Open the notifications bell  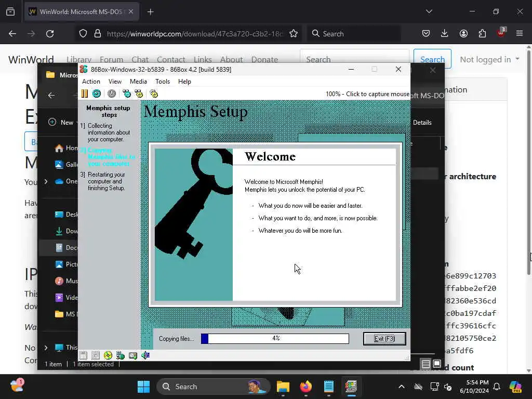[497, 387]
